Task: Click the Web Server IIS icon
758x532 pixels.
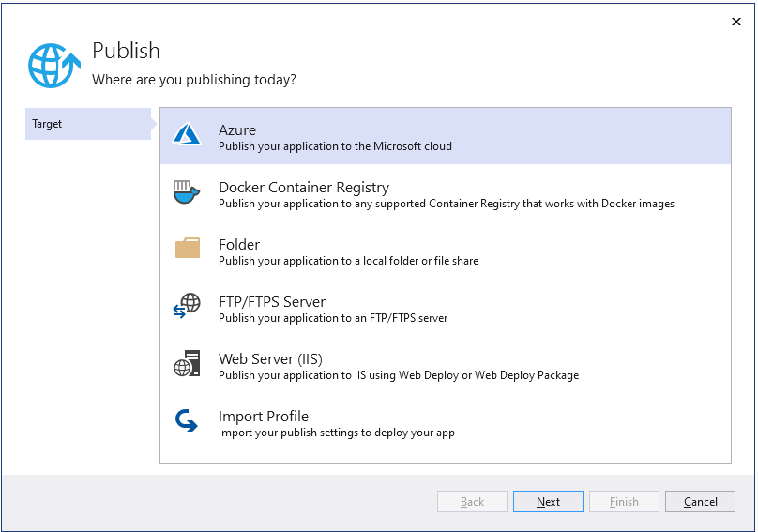Action: pos(188,364)
